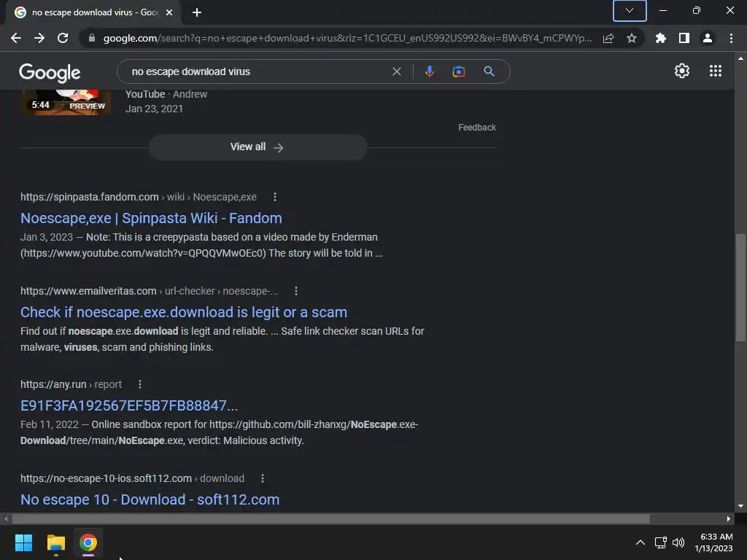
Task: Click any.run report URL breadcrumb
Action: tap(71, 384)
